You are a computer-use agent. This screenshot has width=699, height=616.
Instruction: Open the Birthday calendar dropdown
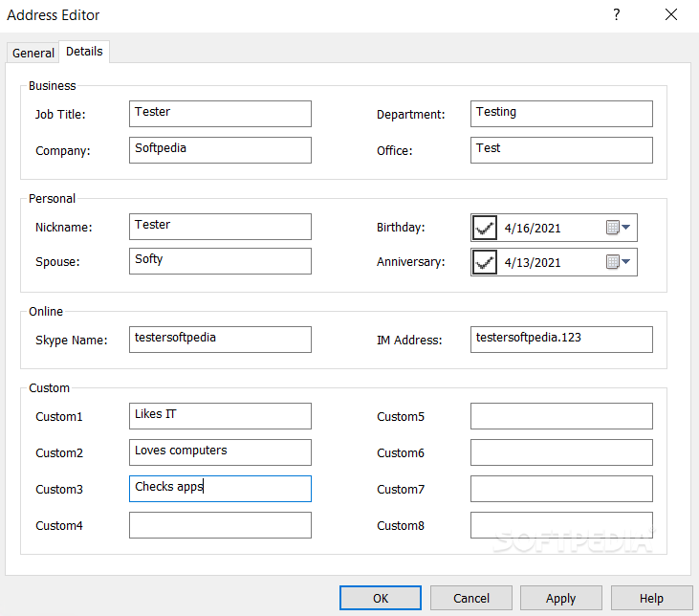619,228
